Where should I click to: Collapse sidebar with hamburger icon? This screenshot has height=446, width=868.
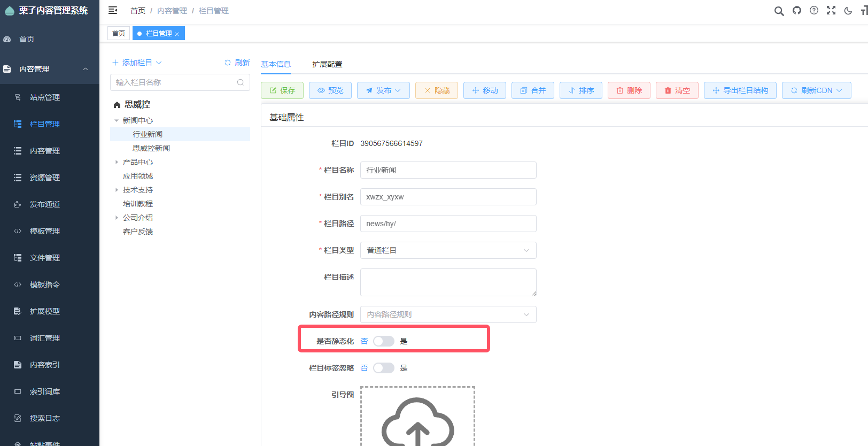point(113,11)
